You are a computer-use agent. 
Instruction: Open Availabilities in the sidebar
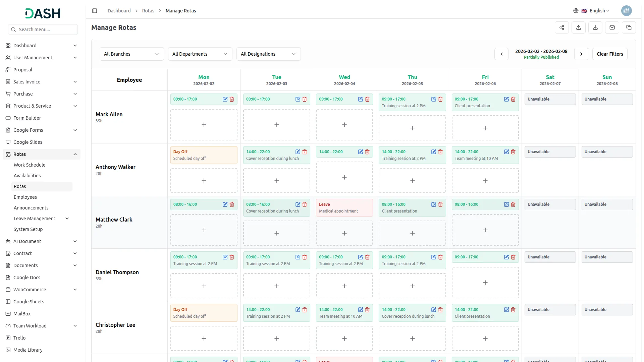tap(27, 176)
